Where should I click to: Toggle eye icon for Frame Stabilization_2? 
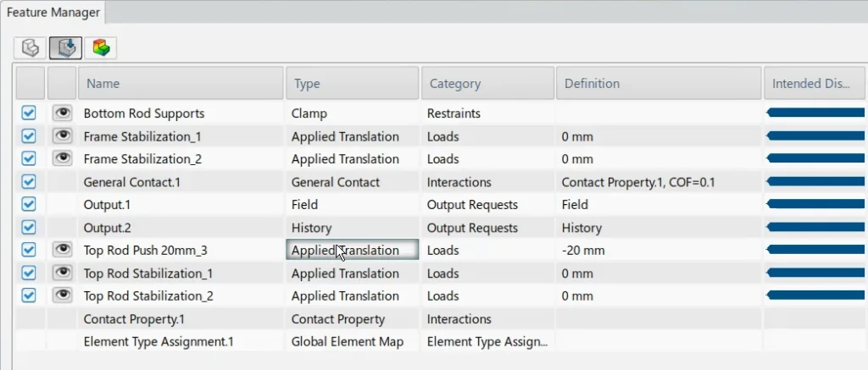click(61, 158)
